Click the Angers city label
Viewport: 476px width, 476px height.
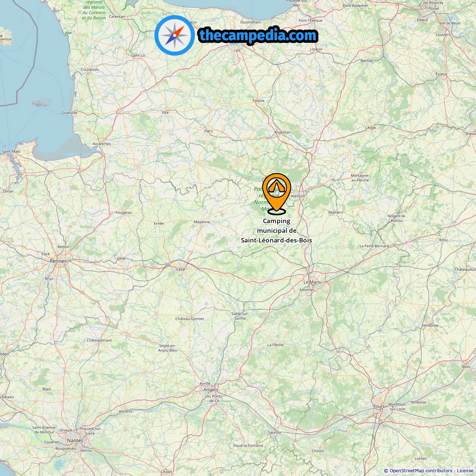(211, 390)
